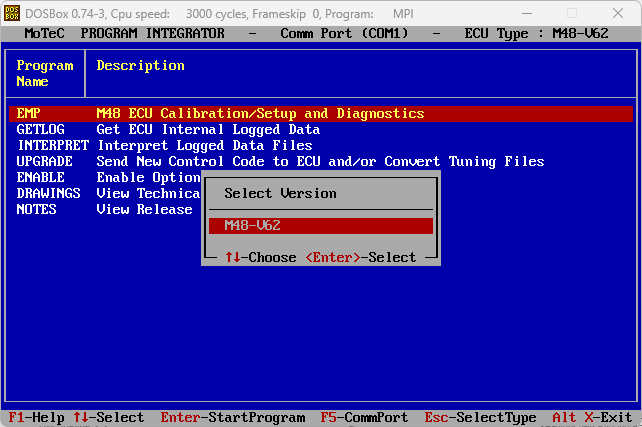Click the Program Name column header
Viewport: 642px width, 427px height.
click(44, 73)
